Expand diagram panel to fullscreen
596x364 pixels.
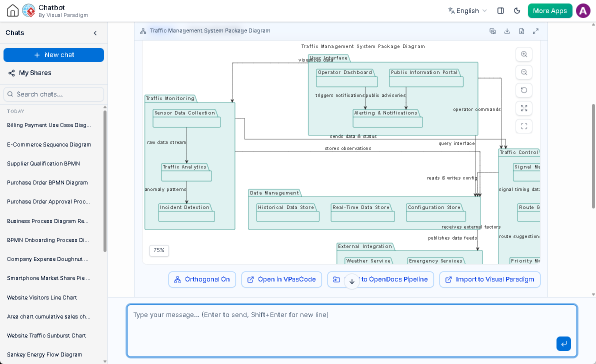(535, 31)
